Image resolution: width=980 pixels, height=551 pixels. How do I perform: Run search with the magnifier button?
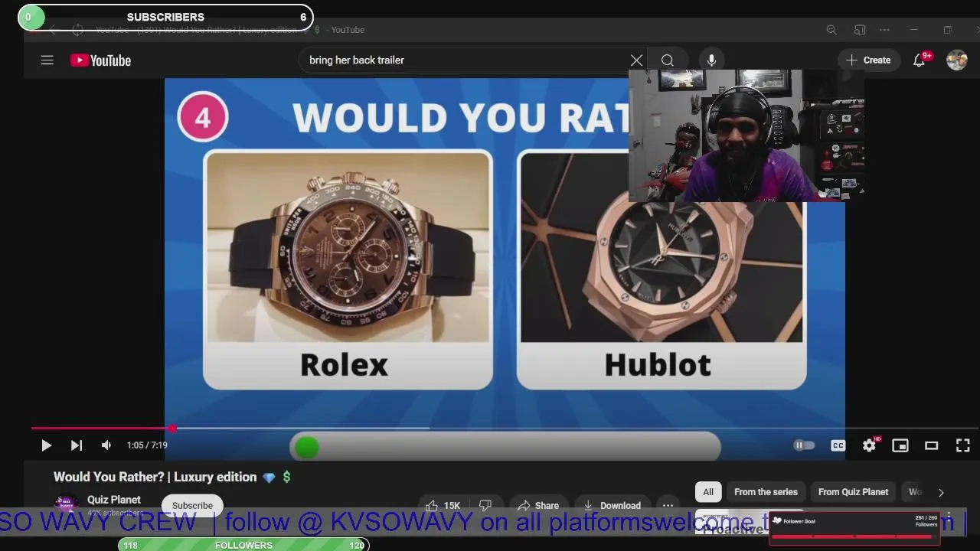coord(668,60)
